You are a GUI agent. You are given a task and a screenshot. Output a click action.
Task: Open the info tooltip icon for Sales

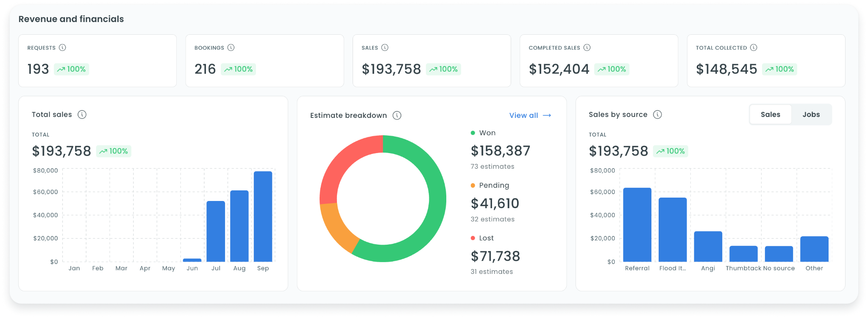(x=385, y=47)
